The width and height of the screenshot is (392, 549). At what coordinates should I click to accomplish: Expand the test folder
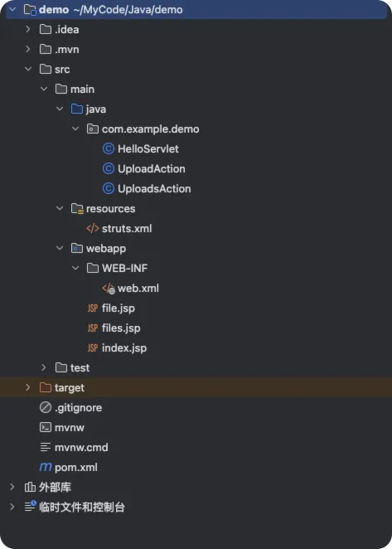[x=44, y=367]
